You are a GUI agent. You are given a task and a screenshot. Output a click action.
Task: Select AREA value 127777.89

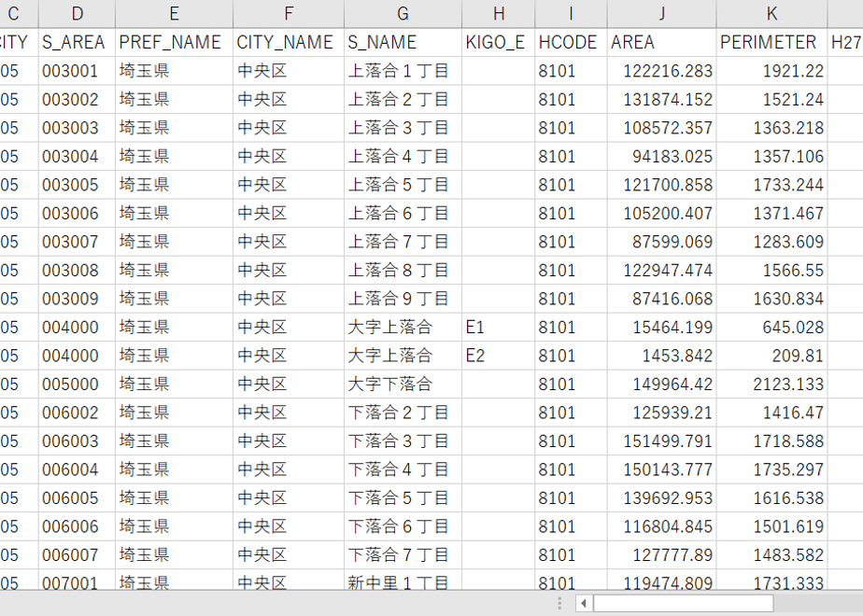coord(662,555)
